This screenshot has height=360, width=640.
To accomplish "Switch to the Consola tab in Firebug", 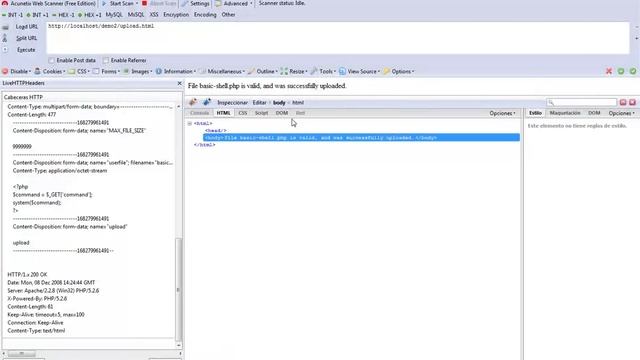I will point(200,113).
